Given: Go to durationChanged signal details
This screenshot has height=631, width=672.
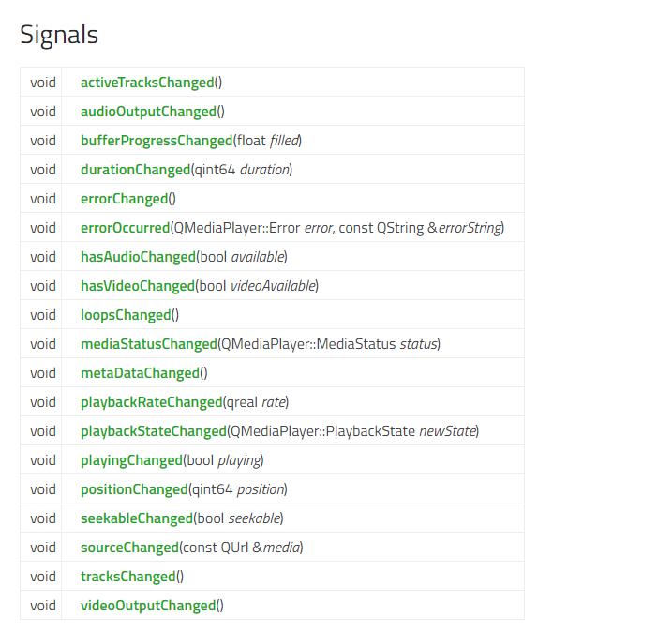Looking at the screenshot, I should click(135, 170).
